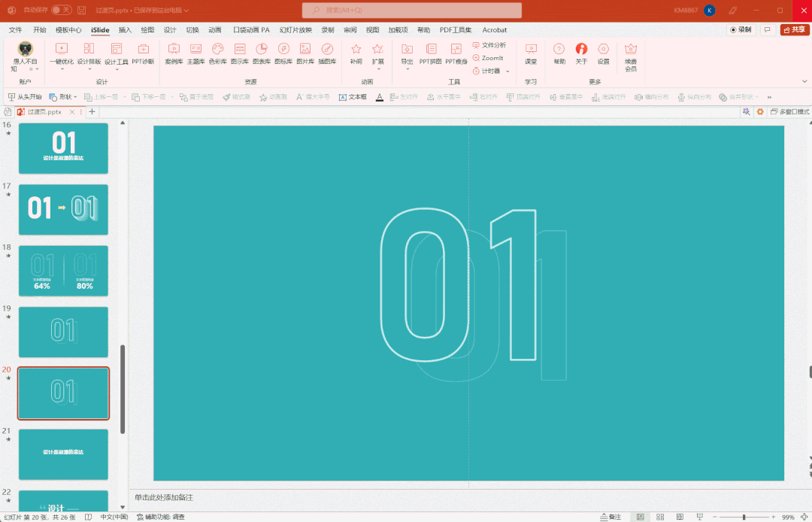Click the PPT诊断 icon
This screenshot has height=522, width=812.
click(x=143, y=53)
